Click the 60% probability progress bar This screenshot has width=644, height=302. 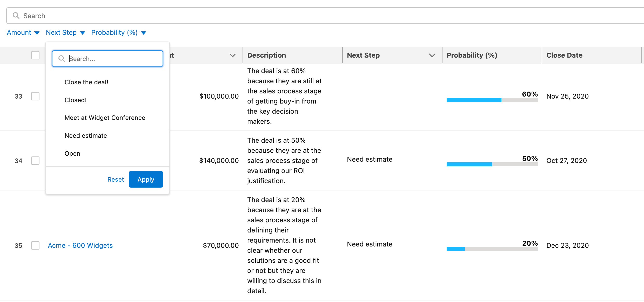(492, 100)
